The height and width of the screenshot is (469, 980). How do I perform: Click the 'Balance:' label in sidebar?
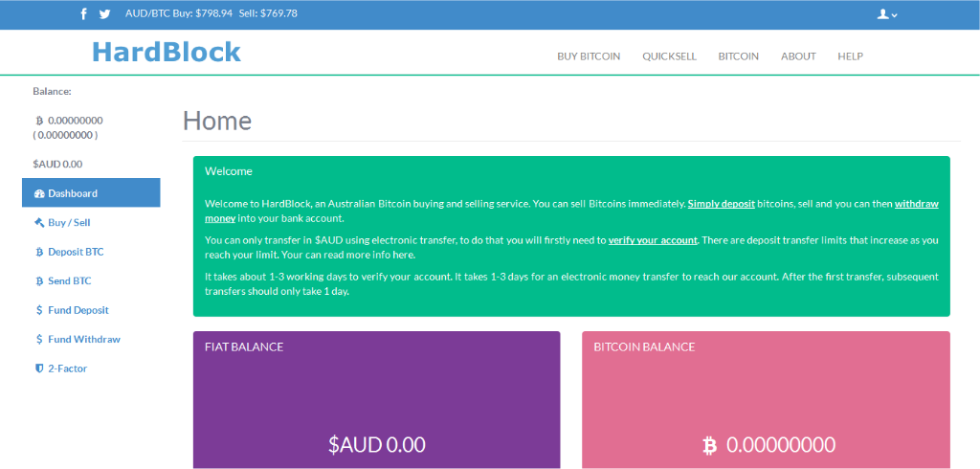coord(52,91)
